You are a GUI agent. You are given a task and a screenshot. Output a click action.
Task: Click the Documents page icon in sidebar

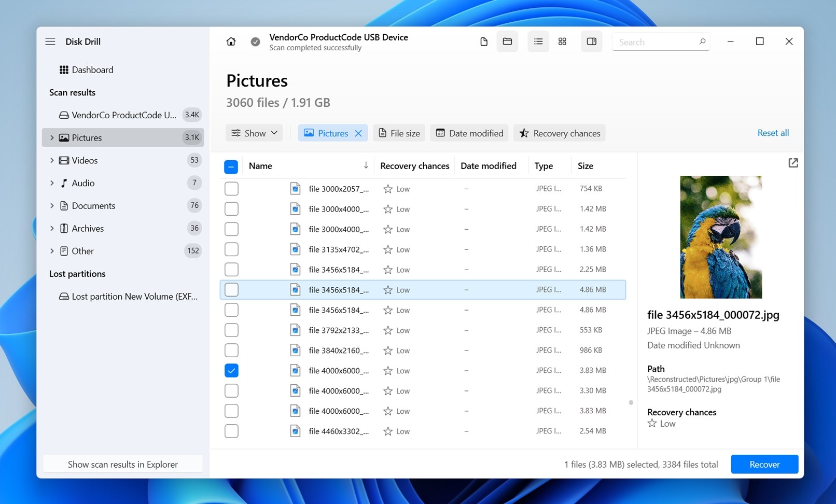click(64, 206)
